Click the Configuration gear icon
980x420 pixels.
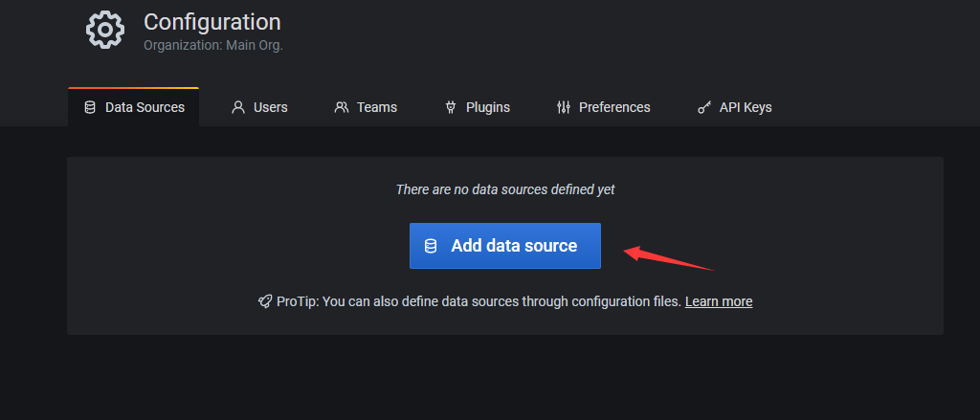tap(104, 31)
